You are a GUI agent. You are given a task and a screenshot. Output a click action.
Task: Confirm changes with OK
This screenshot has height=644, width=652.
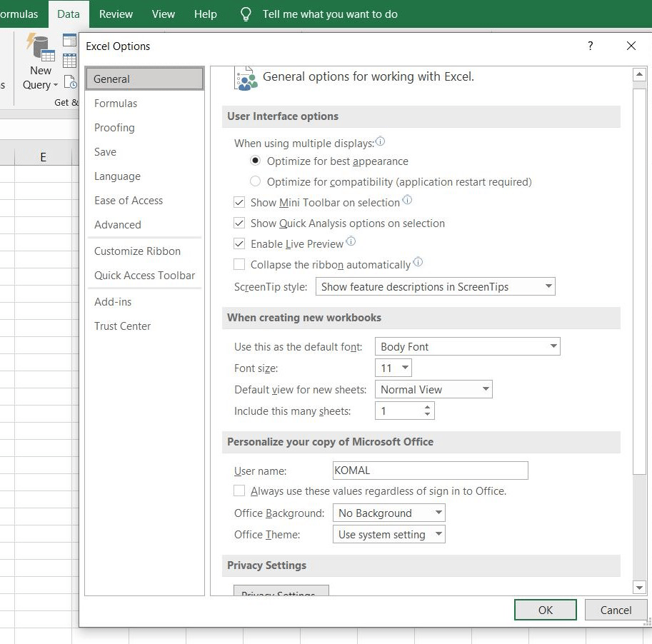click(x=545, y=610)
